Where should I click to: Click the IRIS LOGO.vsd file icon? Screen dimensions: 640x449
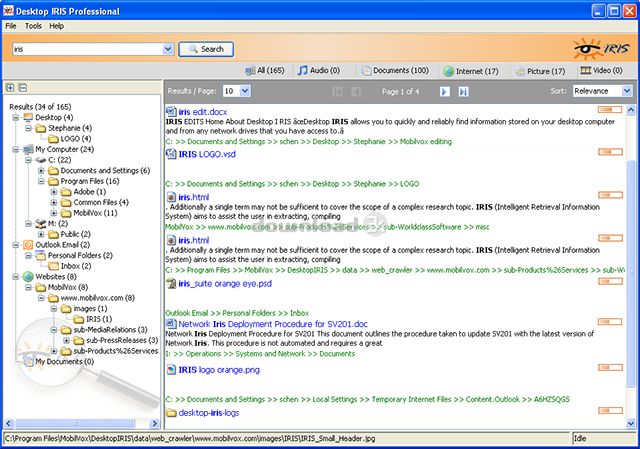(x=171, y=154)
